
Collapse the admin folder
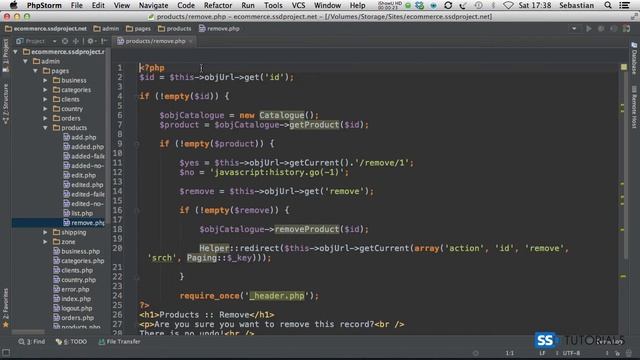coord(26,61)
